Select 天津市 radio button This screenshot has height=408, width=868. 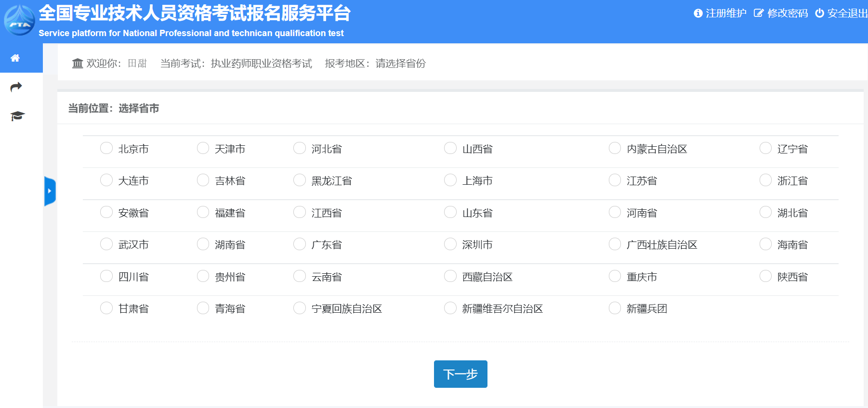click(203, 148)
